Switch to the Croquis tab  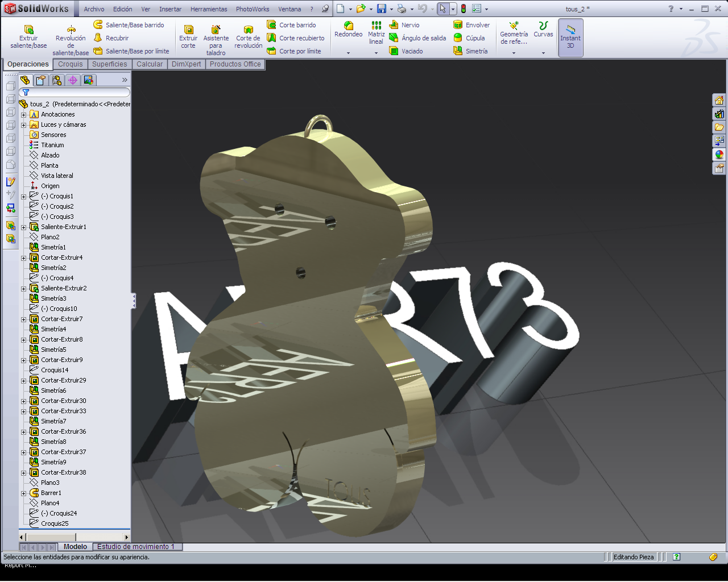coord(71,64)
